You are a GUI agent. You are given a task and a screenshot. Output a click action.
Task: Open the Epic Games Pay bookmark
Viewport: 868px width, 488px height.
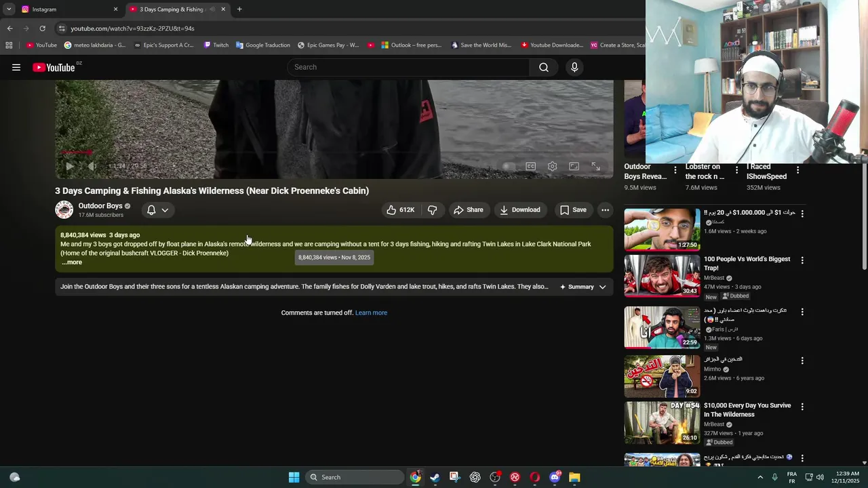click(328, 45)
